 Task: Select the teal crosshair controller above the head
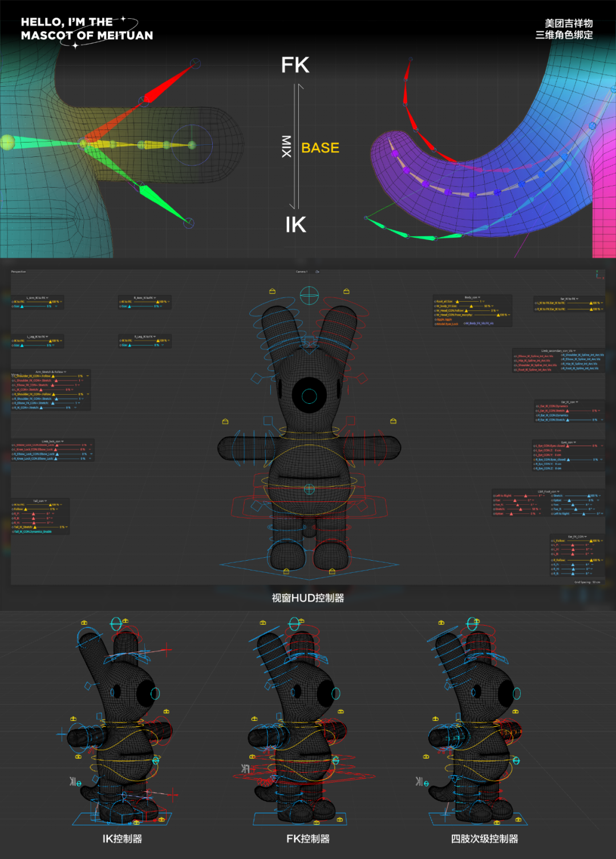tap(309, 295)
